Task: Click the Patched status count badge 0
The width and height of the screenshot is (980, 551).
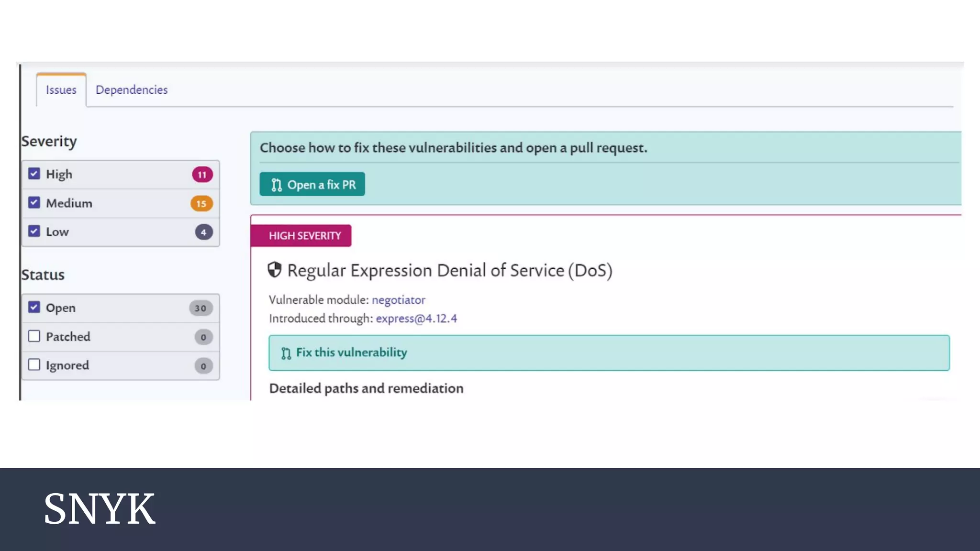Action: click(204, 337)
